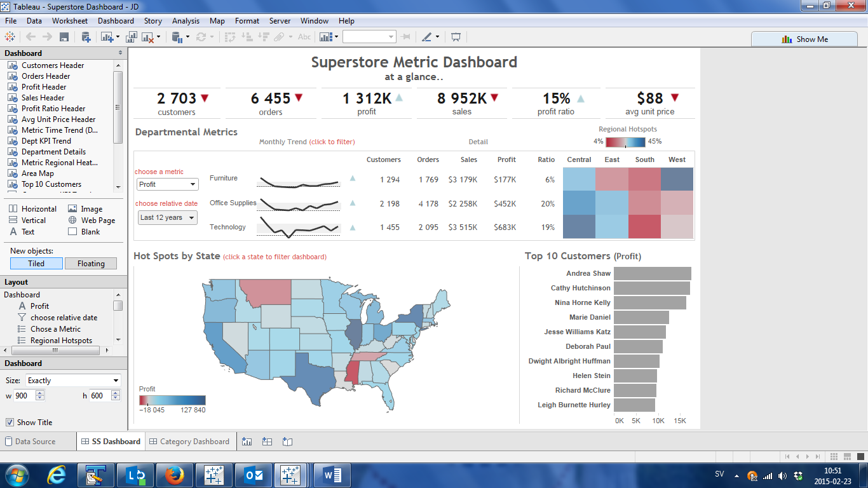The height and width of the screenshot is (488, 868).
Task: Open Outlook from the taskbar
Action: point(253,475)
